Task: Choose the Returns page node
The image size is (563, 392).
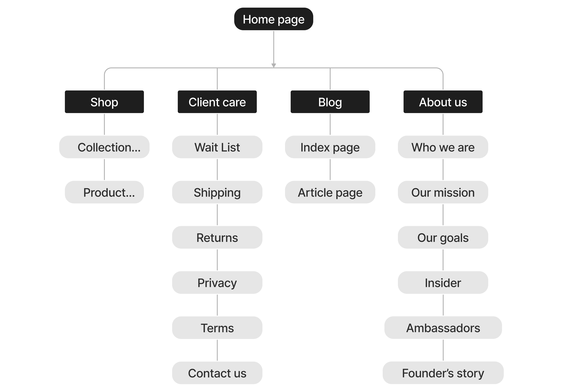Action: pyautogui.click(x=217, y=237)
